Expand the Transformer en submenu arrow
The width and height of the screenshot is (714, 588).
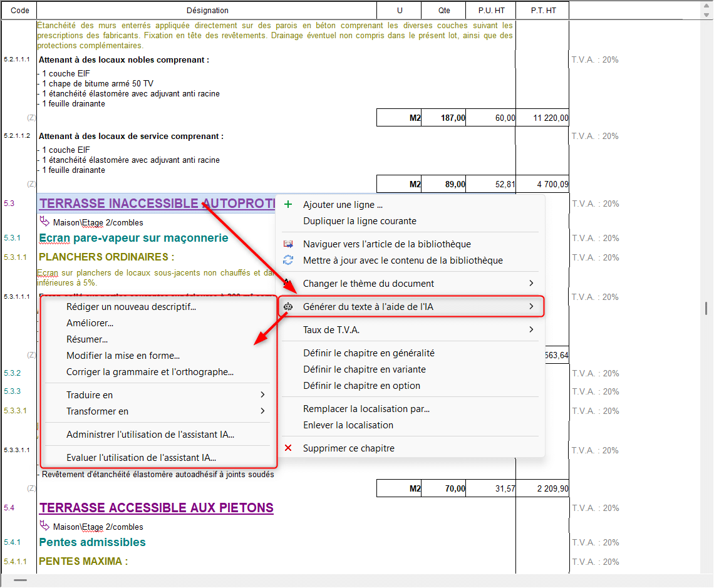[262, 411]
